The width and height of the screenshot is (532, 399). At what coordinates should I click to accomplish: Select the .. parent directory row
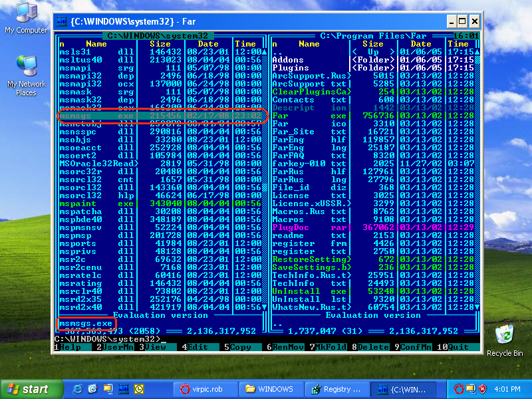point(373,52)
